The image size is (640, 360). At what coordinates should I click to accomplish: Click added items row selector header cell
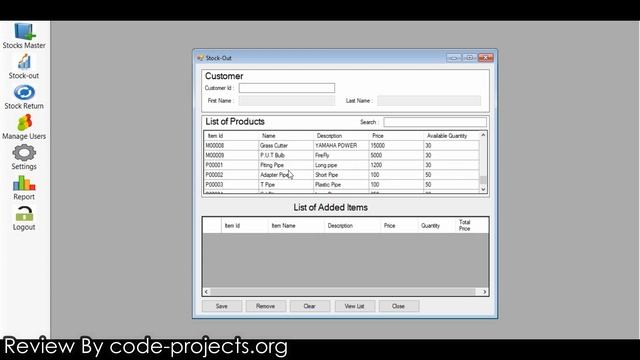(x=212, y=225)
